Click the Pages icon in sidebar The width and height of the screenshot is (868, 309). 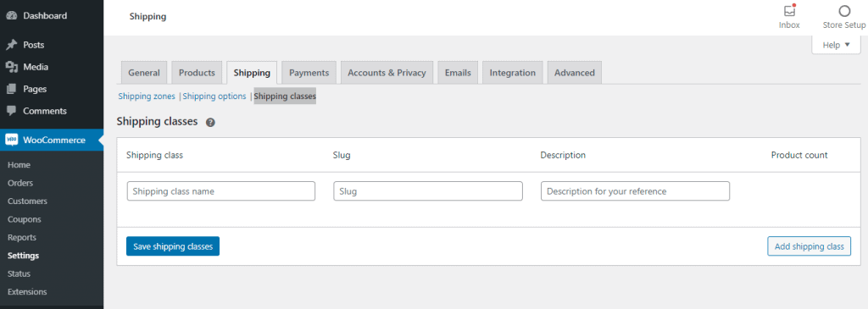point(11,89)
